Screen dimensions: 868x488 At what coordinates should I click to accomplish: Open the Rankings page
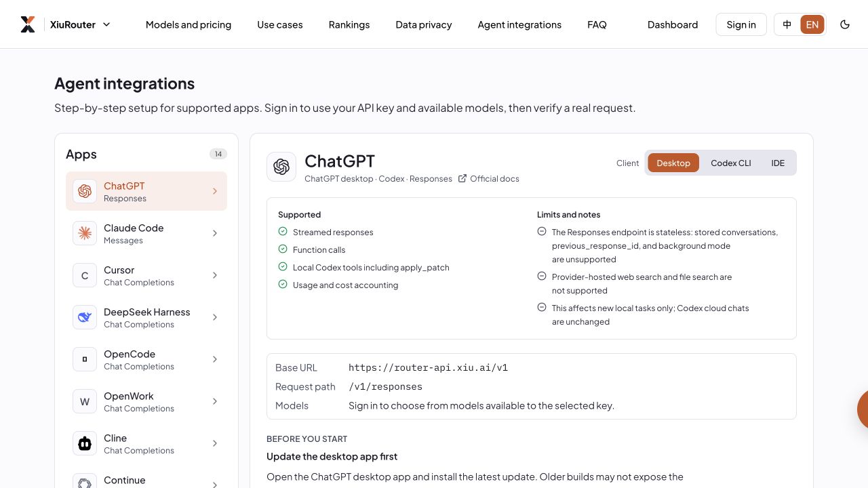[x=349, y=24]
